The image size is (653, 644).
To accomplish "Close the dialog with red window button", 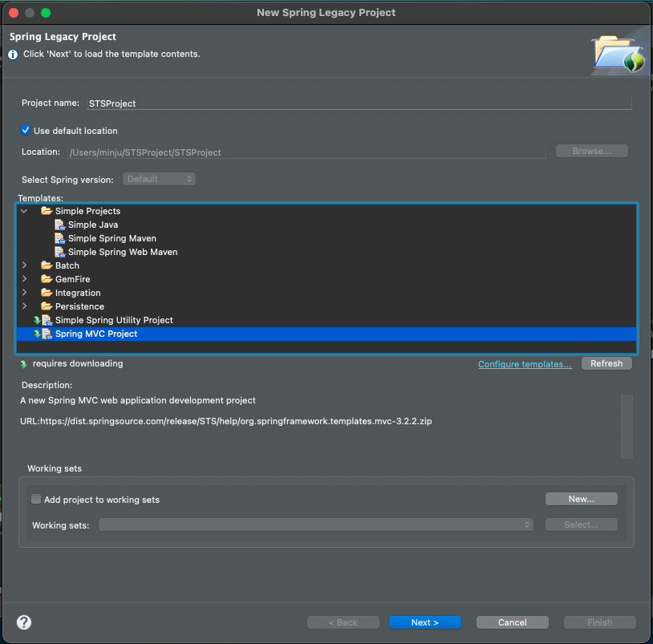I will (14, 13).
